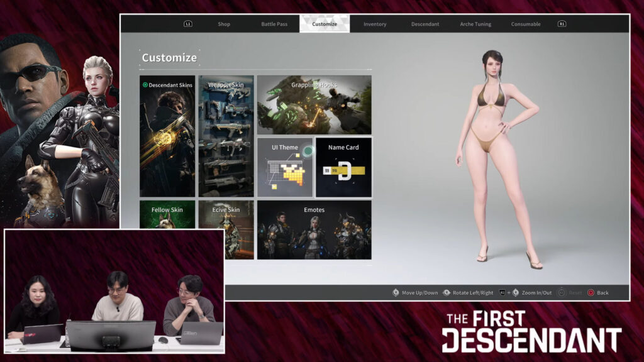
Task: Click the Move Up/Down stick icon
Action: (x=396, y=293)
